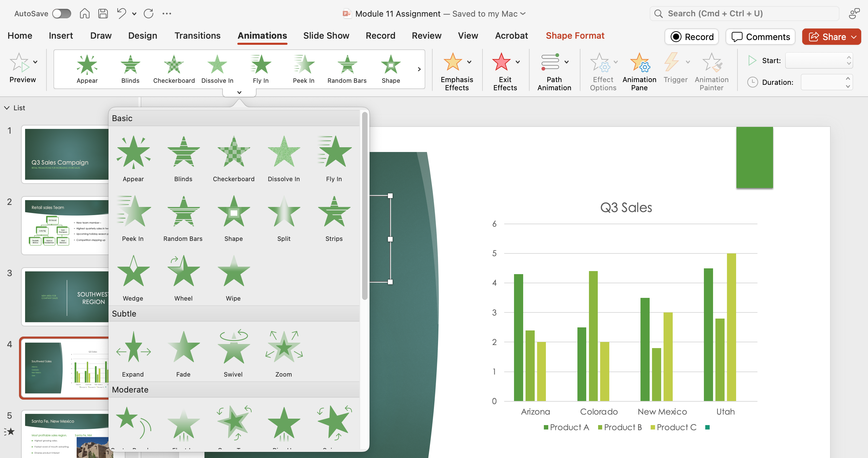Click the Preview animation icon
The height and width of the screenshot is (458, 868).
tap(20, 63)
